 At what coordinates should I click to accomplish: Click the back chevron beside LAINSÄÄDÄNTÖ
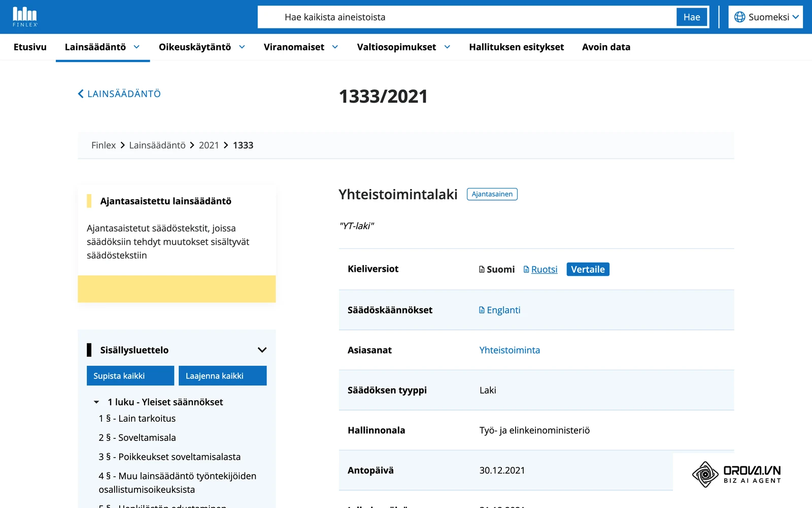(81, 94)
